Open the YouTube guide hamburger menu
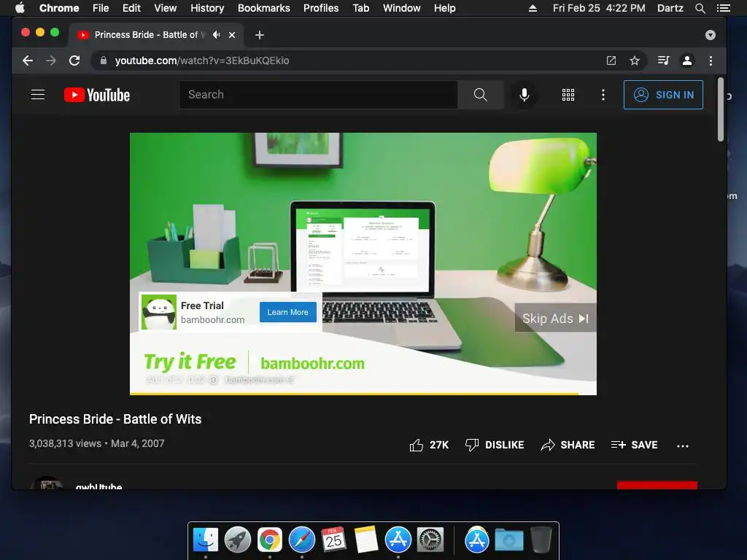Image resolution: width=747 pixels, height=560 pixels. pos(38,95)
